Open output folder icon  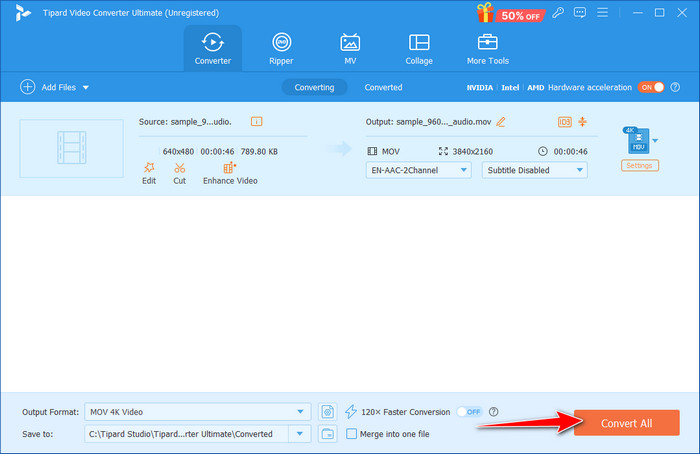[328, 434]
